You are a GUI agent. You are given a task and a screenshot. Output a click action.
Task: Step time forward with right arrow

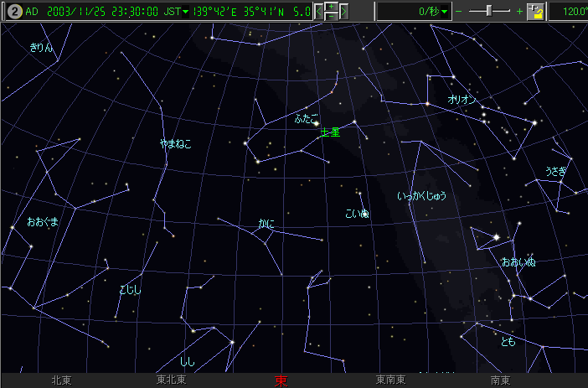(x=343, y=12)
